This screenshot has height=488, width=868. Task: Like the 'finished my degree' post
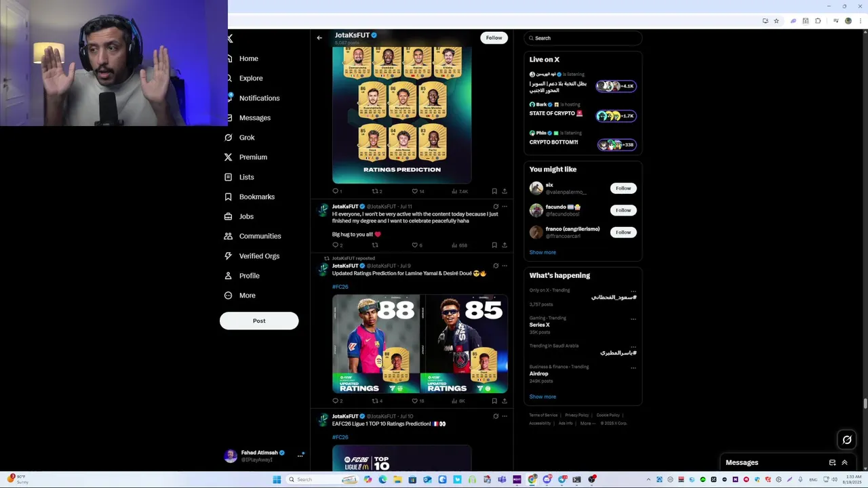click(415, 245)
